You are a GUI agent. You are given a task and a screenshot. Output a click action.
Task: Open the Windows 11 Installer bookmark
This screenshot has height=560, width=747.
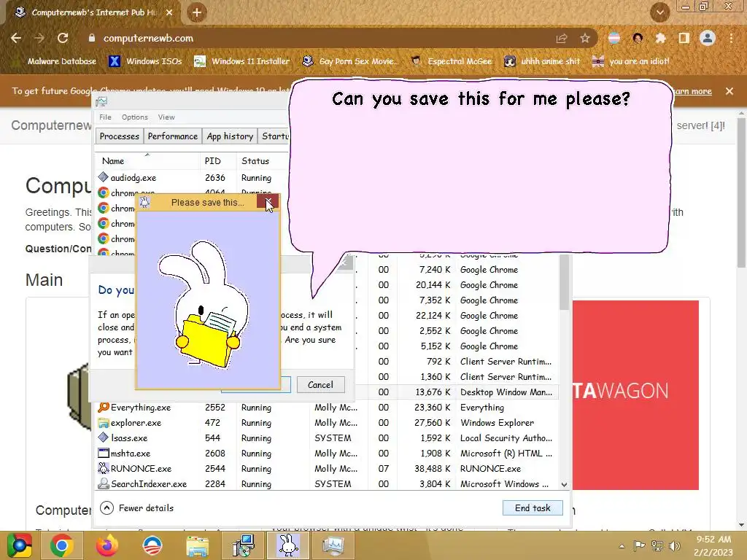[242, 61]
